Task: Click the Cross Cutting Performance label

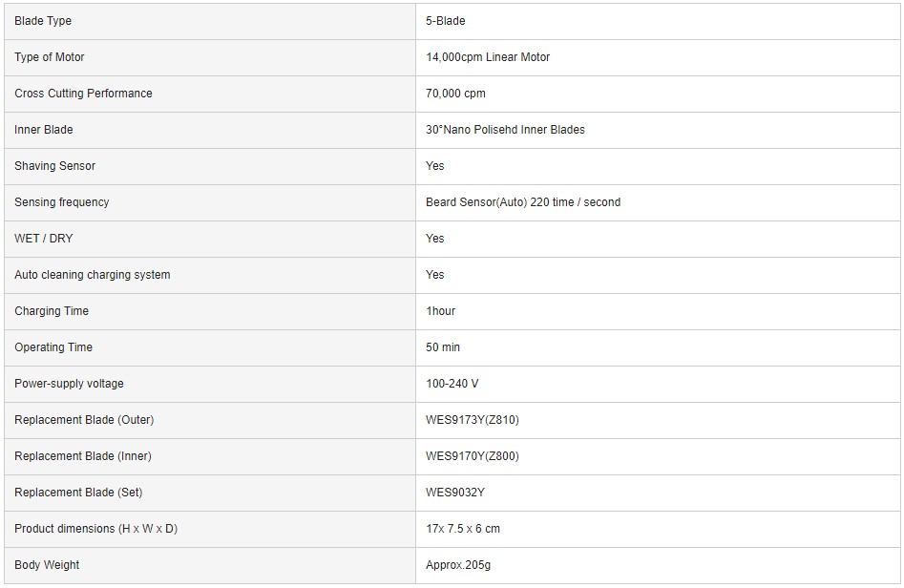Action: click(83, 94)
